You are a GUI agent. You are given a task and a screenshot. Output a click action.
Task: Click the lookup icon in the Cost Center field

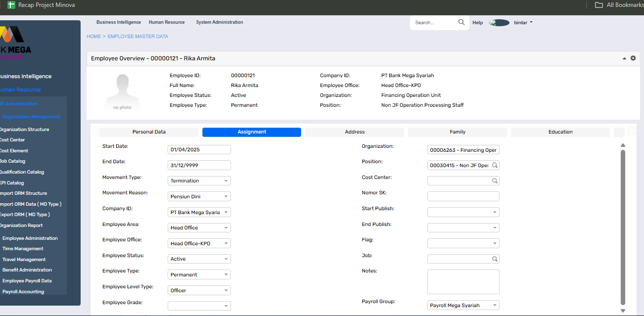495,181
